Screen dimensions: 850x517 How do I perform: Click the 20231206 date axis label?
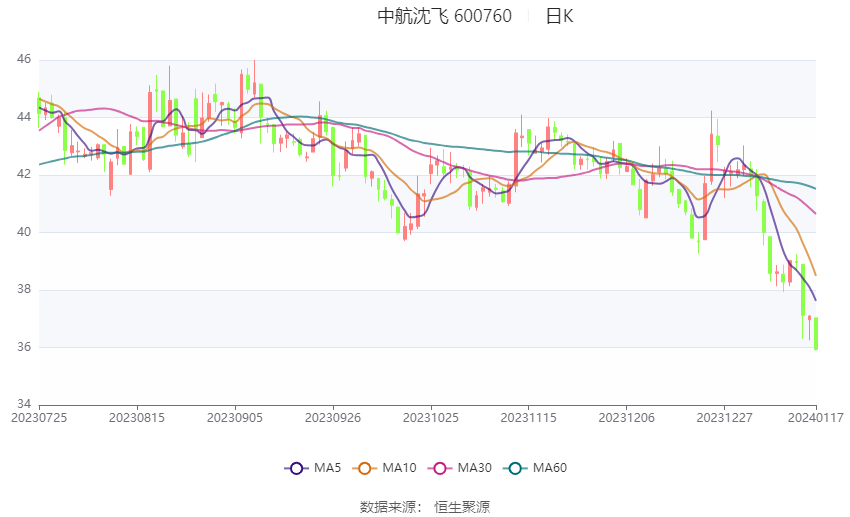coord(626,418)
